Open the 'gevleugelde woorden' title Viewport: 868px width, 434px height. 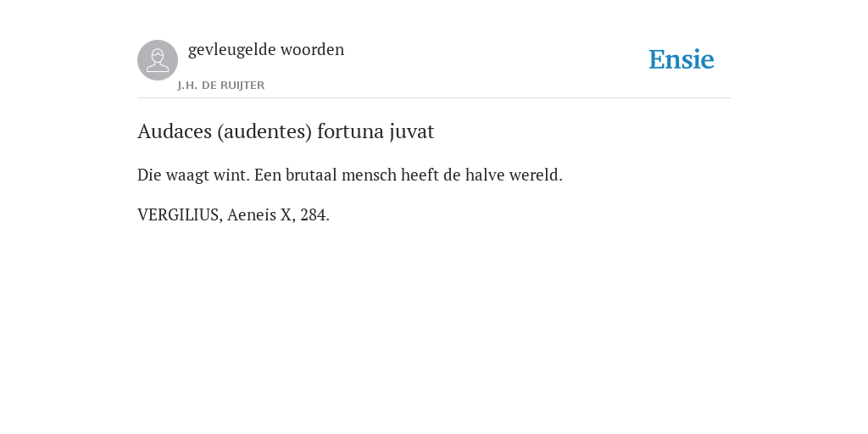pyautogui.click(x=266, y=50)
